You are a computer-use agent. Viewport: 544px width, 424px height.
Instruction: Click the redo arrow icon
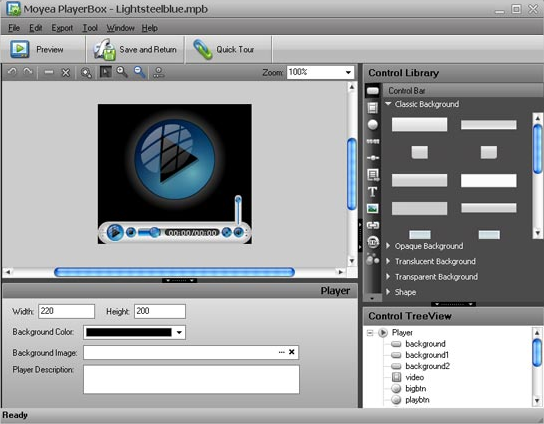click(x=28, y=72)
